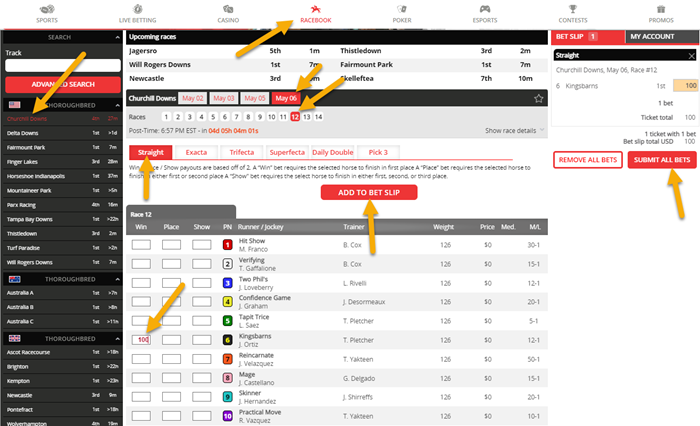Click Remove All Bets button
700x426 pixels.
586,161
